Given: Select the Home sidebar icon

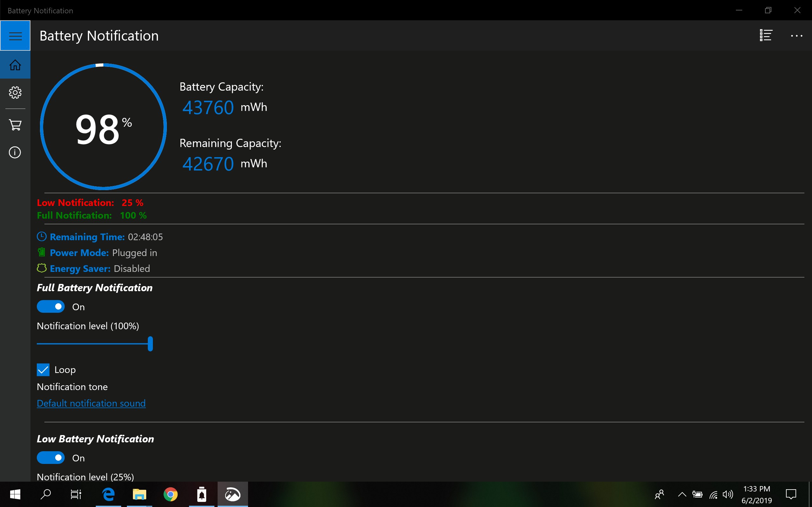Looking at the screenshot, I should (15, 65).
